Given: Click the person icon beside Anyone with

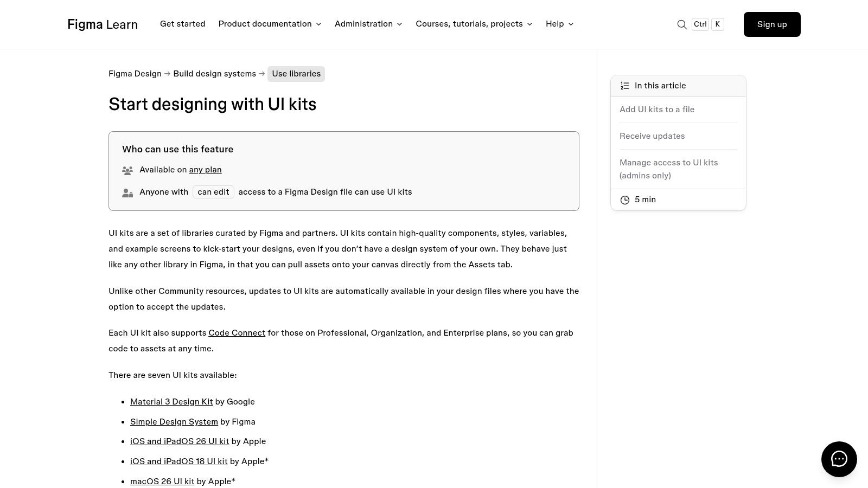Looking at the screenshot, I should pos(127,192).
